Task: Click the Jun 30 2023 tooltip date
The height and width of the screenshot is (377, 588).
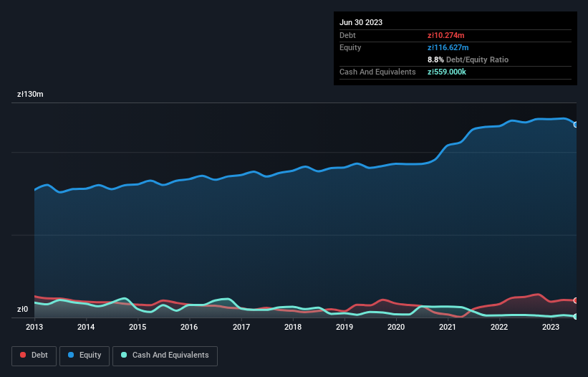Action: (x=361, y=22)
